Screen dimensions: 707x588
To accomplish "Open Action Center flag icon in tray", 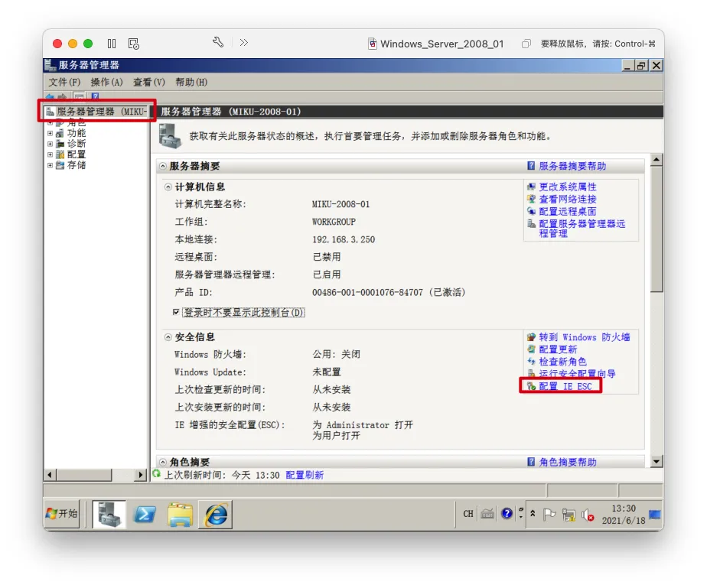I will tap(549, 514).
